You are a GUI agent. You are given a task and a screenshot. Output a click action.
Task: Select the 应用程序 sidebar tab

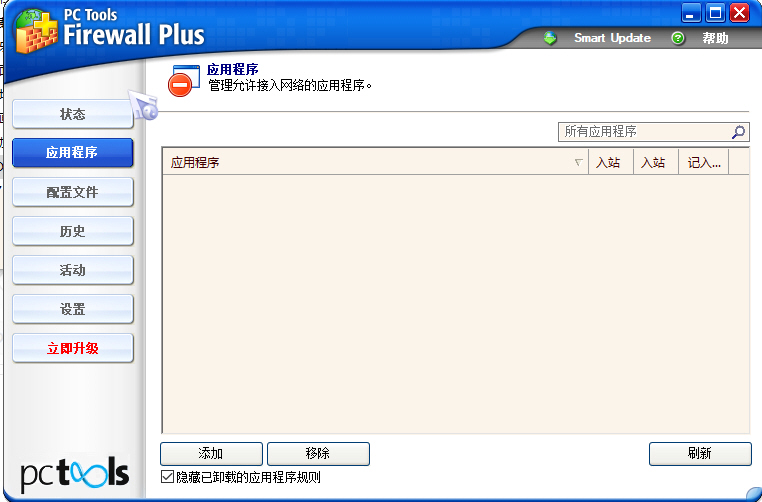coord(72,153)
